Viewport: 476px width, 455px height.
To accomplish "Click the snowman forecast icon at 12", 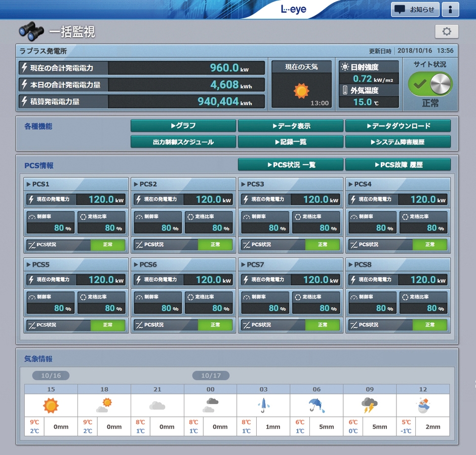I will (x=423, y=405).
